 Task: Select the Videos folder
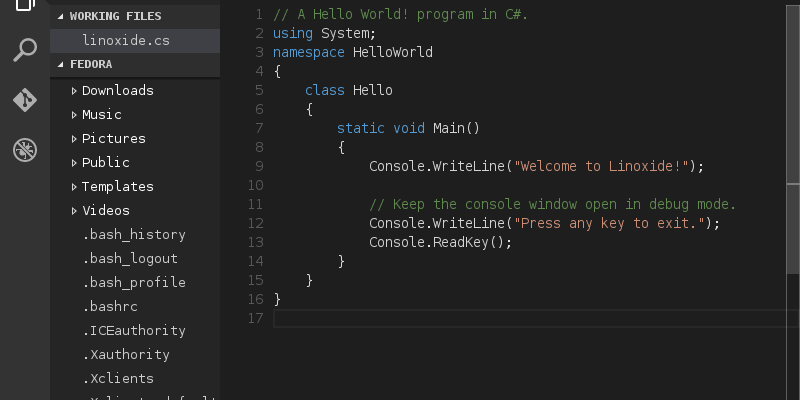[x=106, y=211]
